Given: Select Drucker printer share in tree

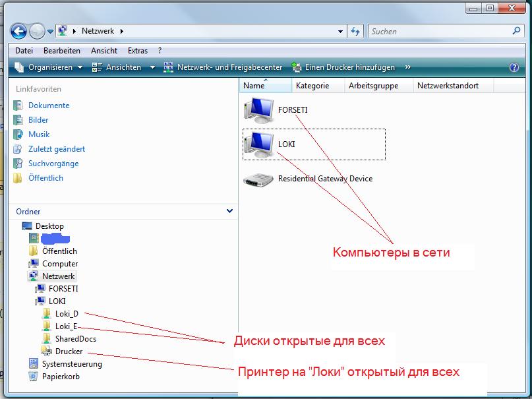Looking at the screenshot, I should [69, 352].
